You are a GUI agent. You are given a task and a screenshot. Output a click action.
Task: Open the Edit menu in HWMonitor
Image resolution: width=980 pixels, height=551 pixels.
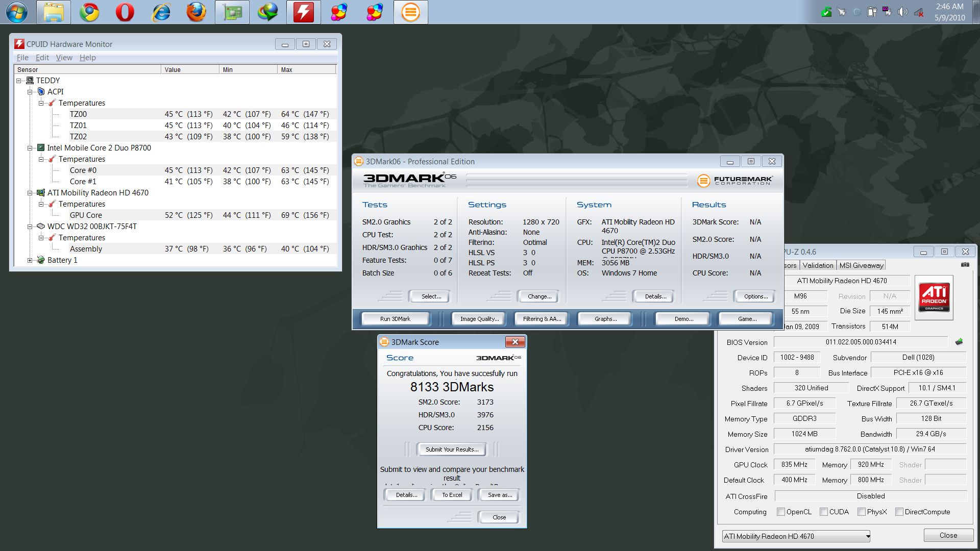pyautogui.click(x=42, y=58)
